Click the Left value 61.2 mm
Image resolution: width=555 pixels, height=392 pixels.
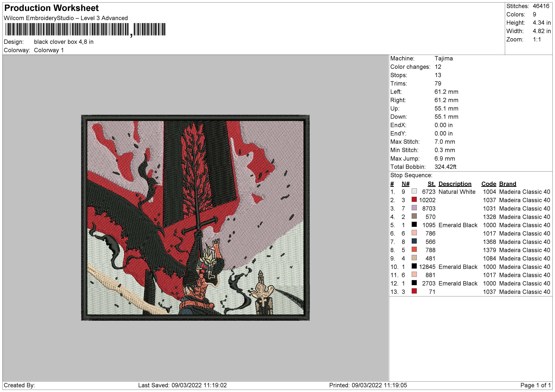[446, 92]
